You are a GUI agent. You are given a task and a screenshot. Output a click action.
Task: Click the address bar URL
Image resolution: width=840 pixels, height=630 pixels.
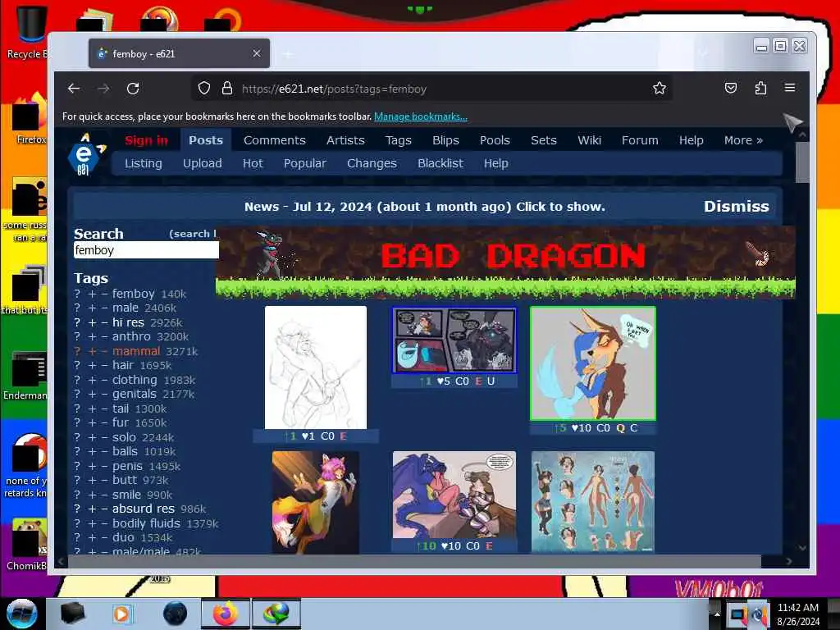(x=334, y=89)
